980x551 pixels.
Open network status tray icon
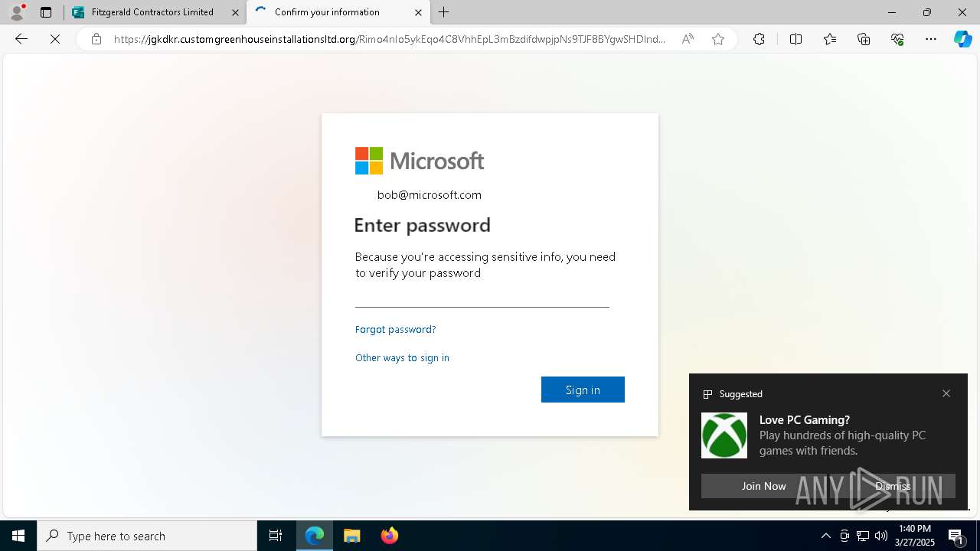863,536
